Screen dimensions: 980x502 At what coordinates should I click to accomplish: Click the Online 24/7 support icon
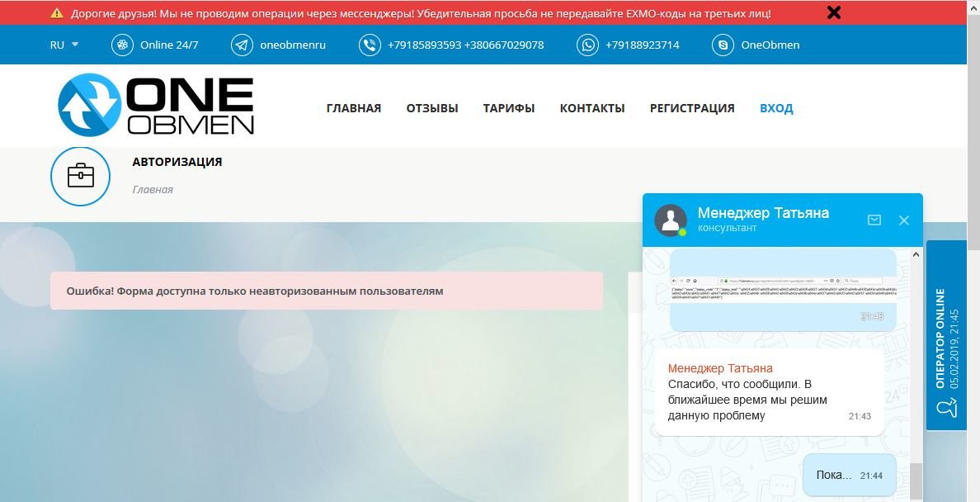pos(122,45)
